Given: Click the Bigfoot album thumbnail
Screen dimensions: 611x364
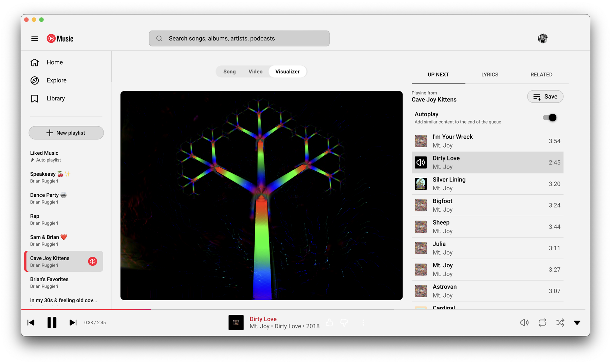Looking at the screenshot, I should 421,205.
